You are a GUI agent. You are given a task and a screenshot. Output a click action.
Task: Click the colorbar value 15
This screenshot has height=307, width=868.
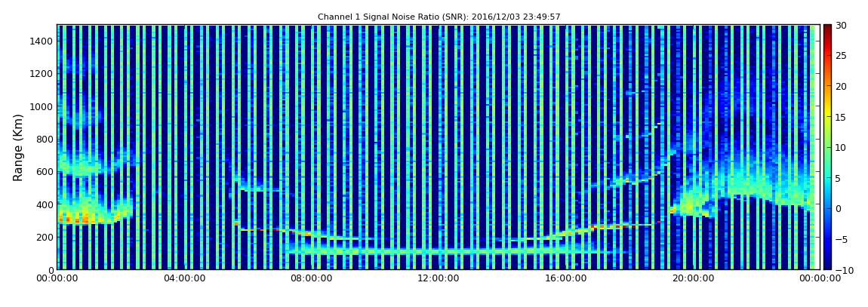(x=842, y=117)
